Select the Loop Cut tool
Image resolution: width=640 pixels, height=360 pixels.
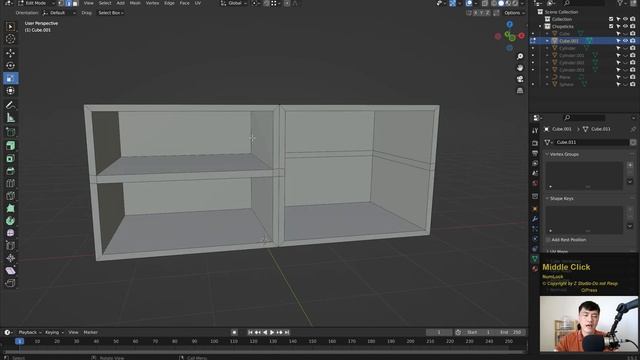point(11,183)
